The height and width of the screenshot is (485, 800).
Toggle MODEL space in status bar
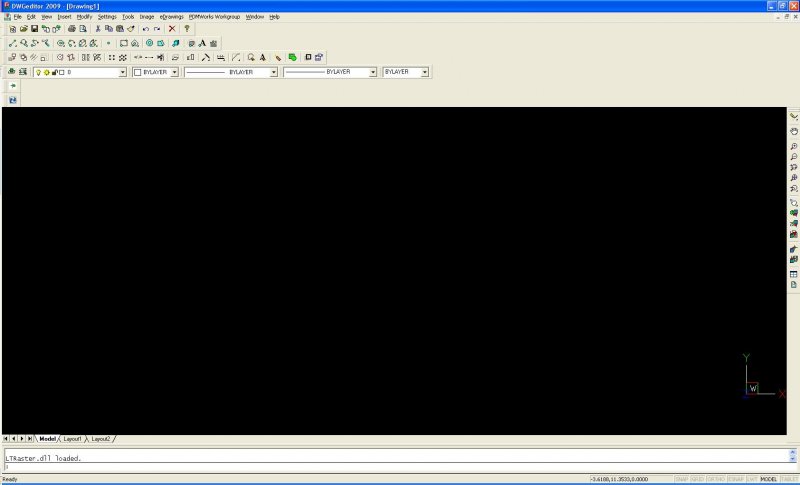click(769, 479)
